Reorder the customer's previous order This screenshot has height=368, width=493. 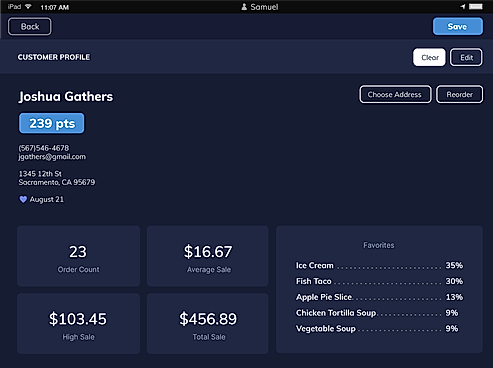tap(459, 94)
